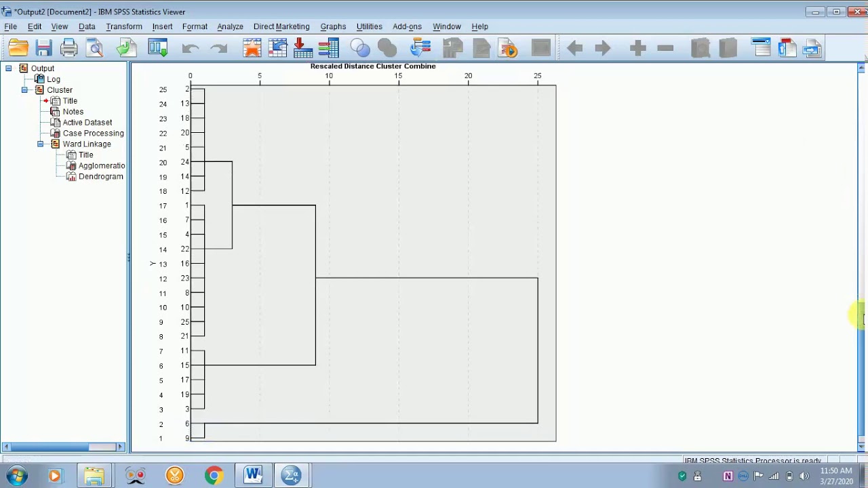Select the Title item under Cluster
The image size is (868, 488).
coord(70,101)
